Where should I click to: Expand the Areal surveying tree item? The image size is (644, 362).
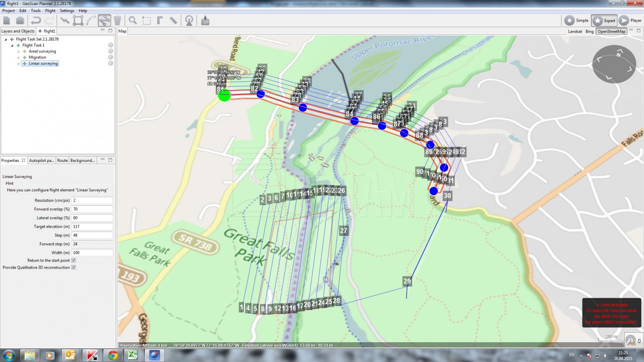[x=19, y=52]
